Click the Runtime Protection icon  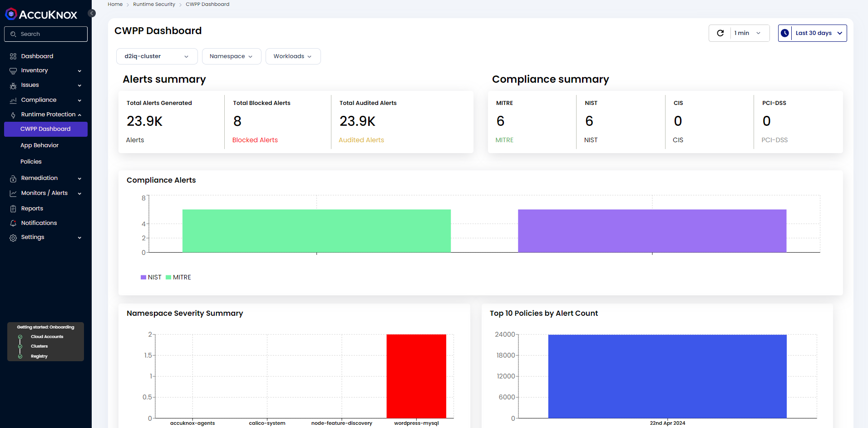13,115
